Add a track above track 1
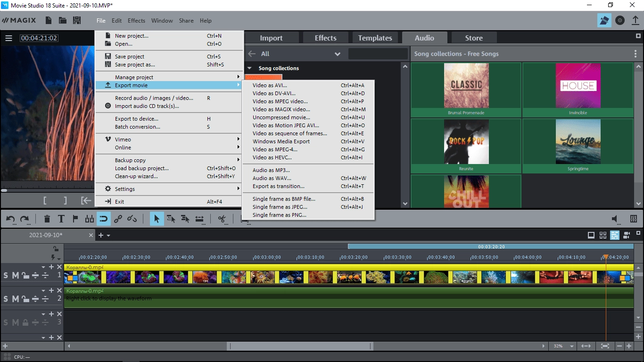 51,267
